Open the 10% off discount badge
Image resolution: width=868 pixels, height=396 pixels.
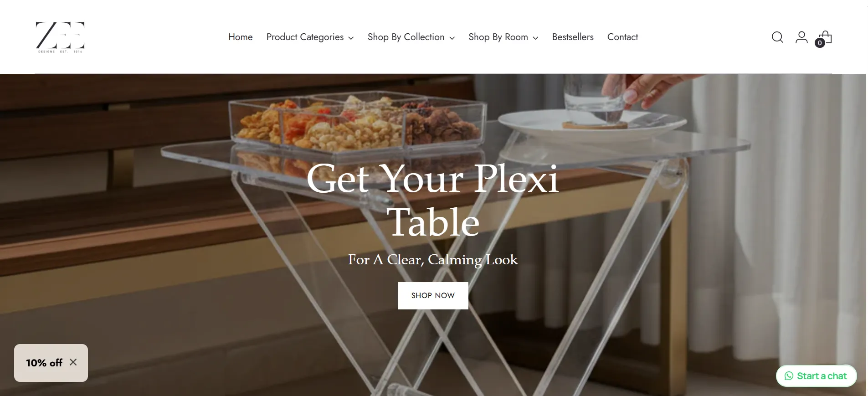pos(44,363)
